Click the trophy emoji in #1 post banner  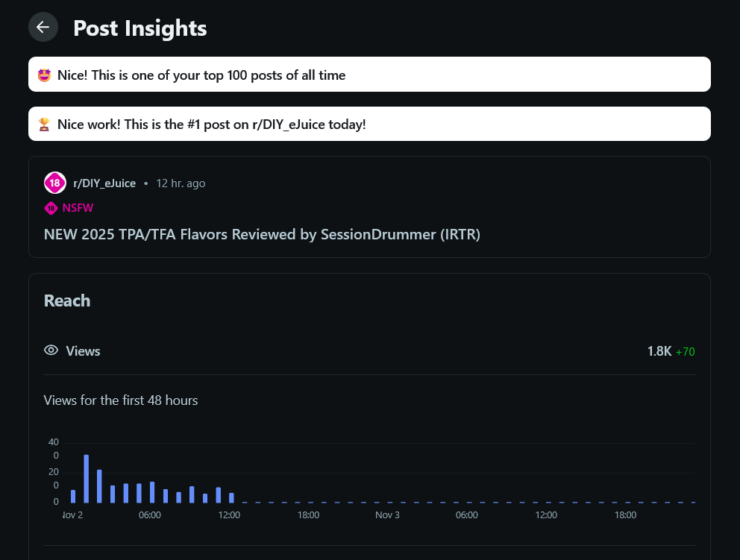(45, 124)
